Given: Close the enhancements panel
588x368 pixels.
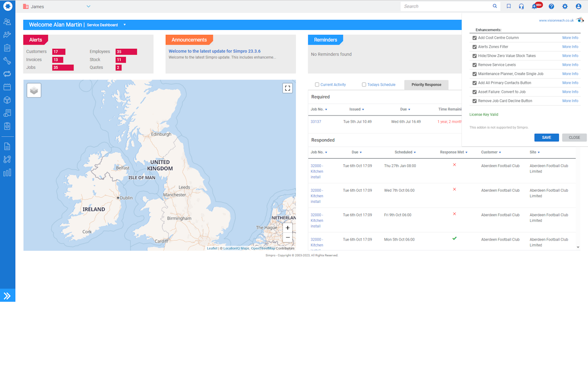Looking at the screenshot, I should click(574, 138).
